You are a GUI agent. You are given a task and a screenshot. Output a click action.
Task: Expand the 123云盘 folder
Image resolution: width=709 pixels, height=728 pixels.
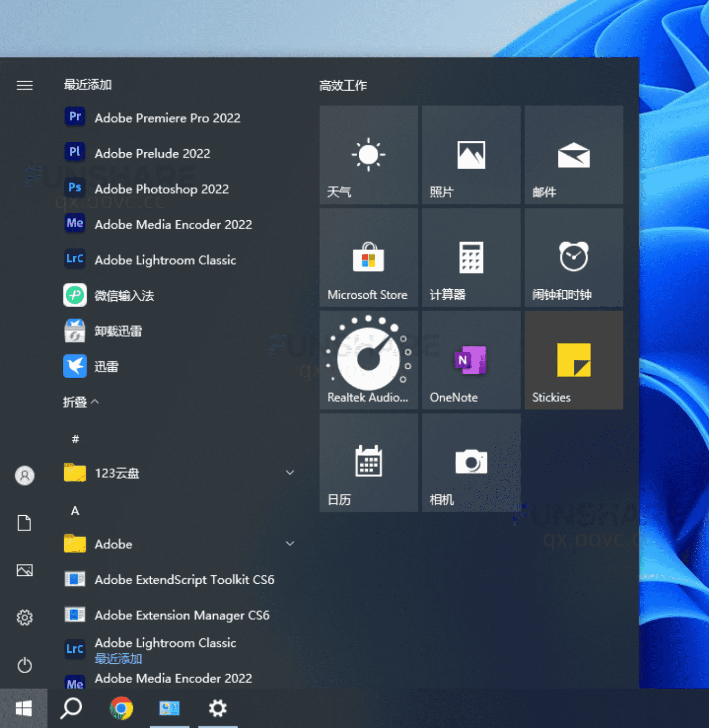(x=290, y=472)
